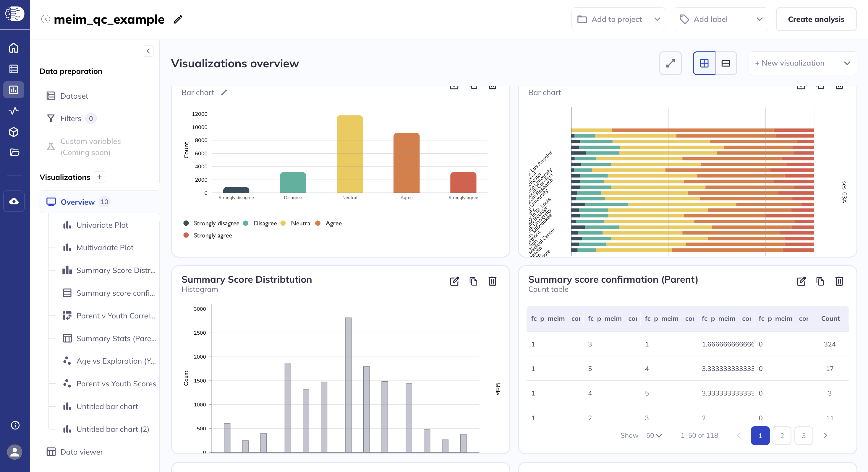Open the user profile avatar

point(15,452)
